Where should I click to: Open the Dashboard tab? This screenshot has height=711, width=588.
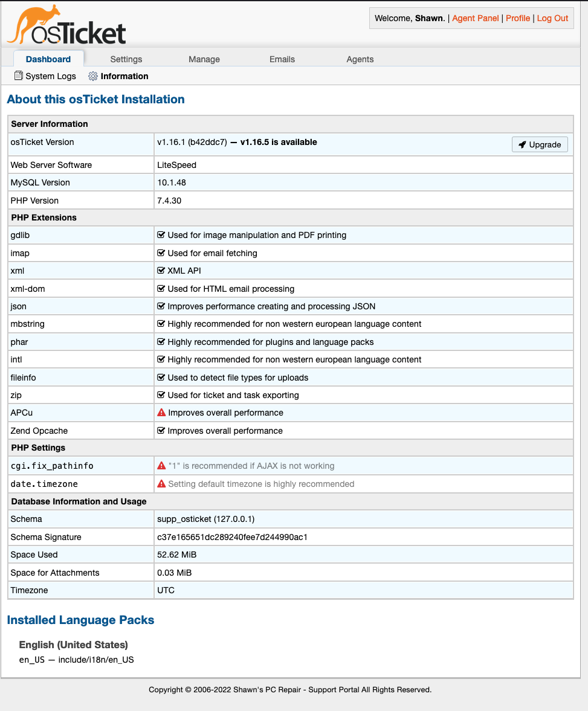pos(48,59)
